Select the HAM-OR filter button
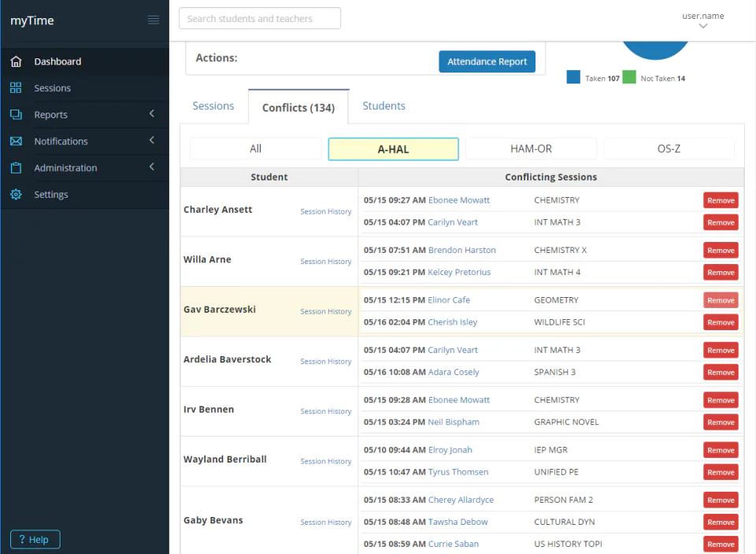This screenshot has width=756, height=554. click(531, 149)
